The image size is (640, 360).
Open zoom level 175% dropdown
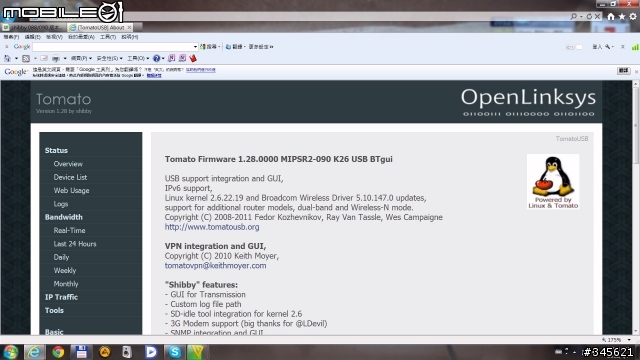coord(629,340)
